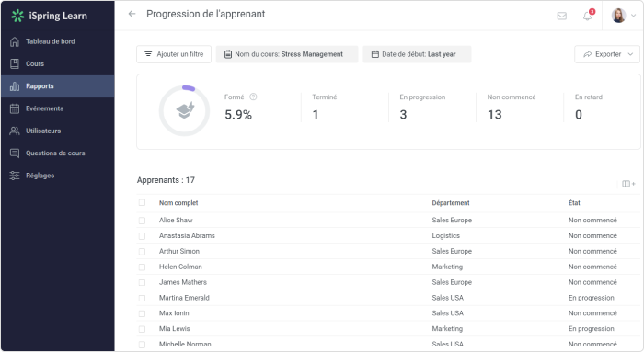This screenshot has height=352, width=644.
Task: Expand the Exporter dropdown arrow
Action: [630, 54]
